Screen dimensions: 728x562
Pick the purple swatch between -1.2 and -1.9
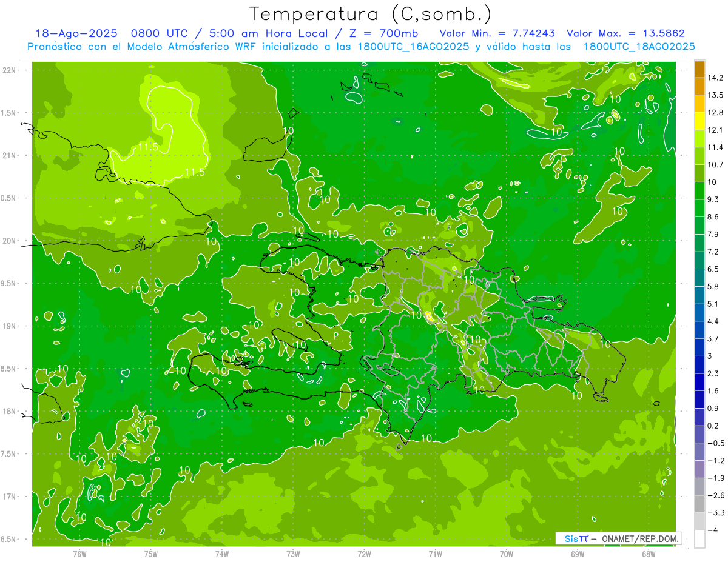(x=699, y=469)
